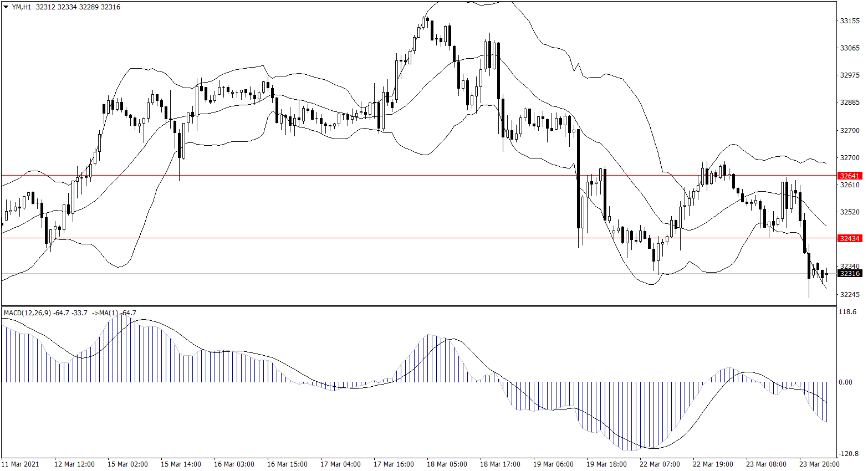This screenshot has width=868, height=471.
Task: Click the YM,H1 symbol title text
Action: 22,7
